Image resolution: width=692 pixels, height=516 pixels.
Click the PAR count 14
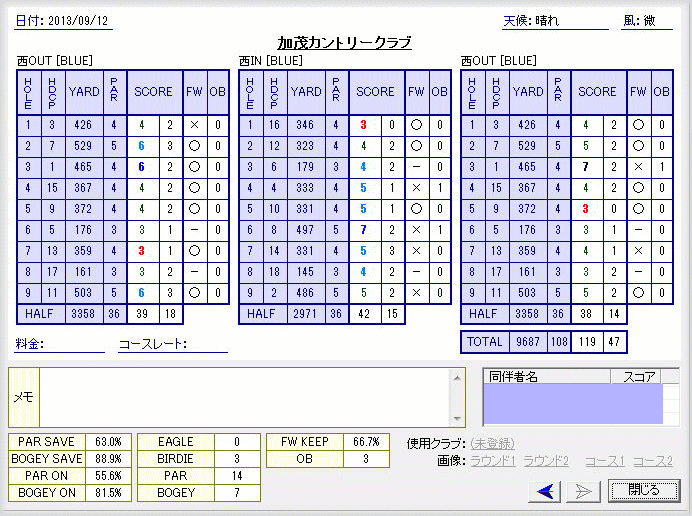[x=237, y=476]
